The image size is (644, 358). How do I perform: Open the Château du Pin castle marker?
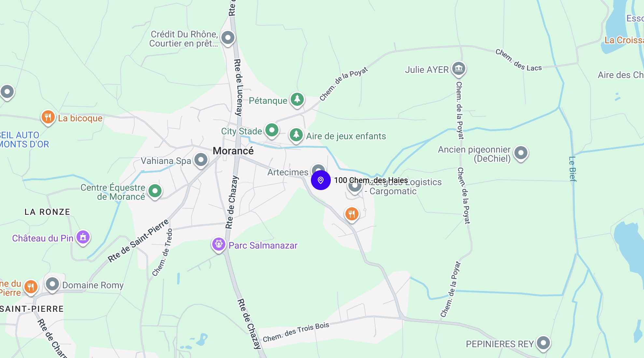click(x=83, y=237)
